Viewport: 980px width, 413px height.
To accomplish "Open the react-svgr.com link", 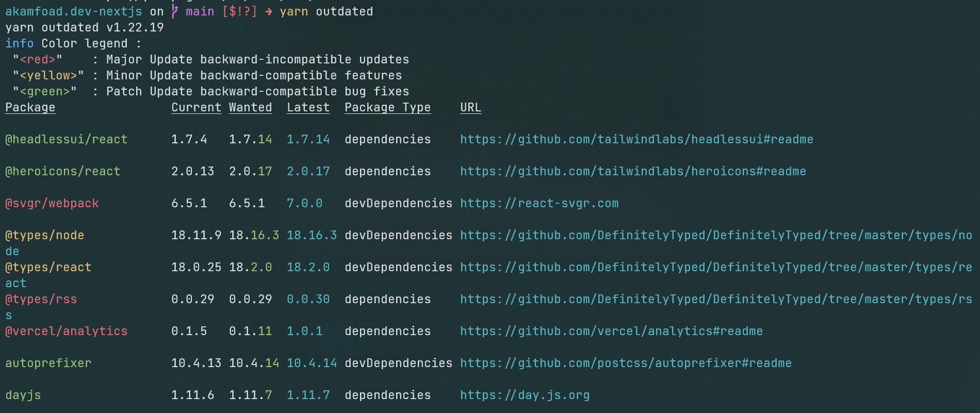I will click(539, 203).
